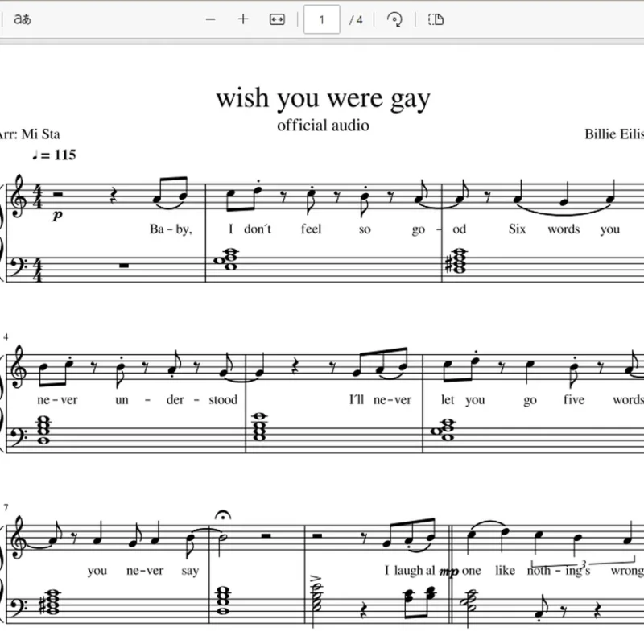644x644 pixels.
Task: Click the title 'wish you were gay'
Action: click(324, 98)
